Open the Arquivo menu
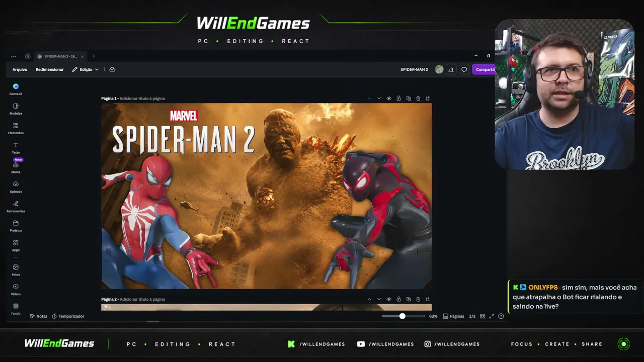The image size is (644, 362). click(20, 69)
